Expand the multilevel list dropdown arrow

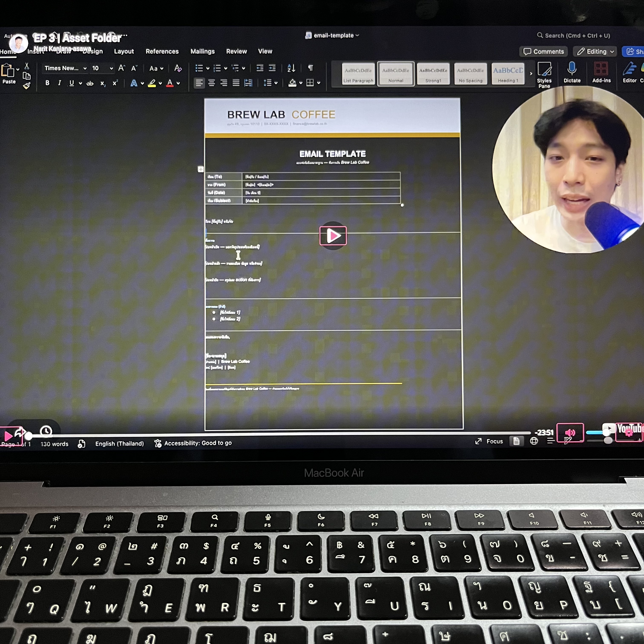[x=244, y=69]
